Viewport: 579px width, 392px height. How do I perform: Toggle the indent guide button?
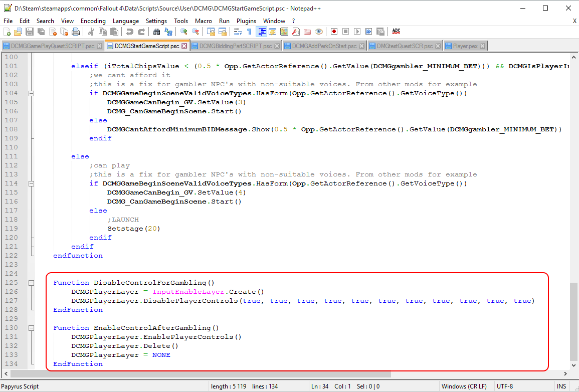point(262,32)
